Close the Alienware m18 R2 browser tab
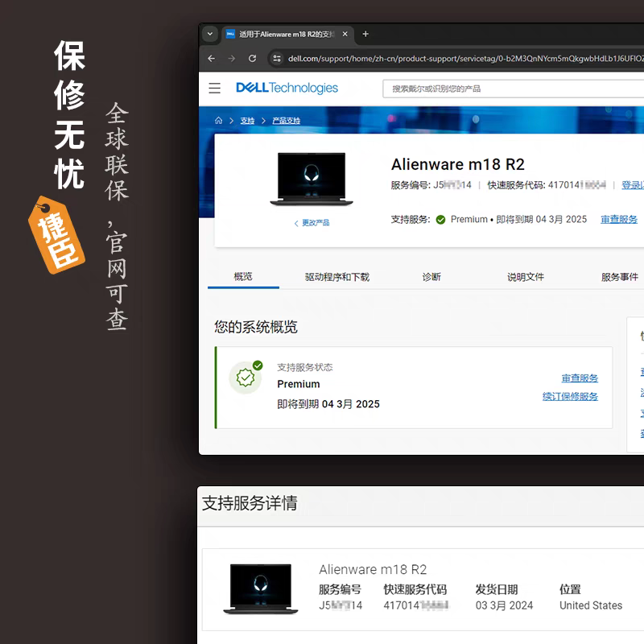Screen dimensions: 644x644 pyautogui.click(x=345, y=34)
